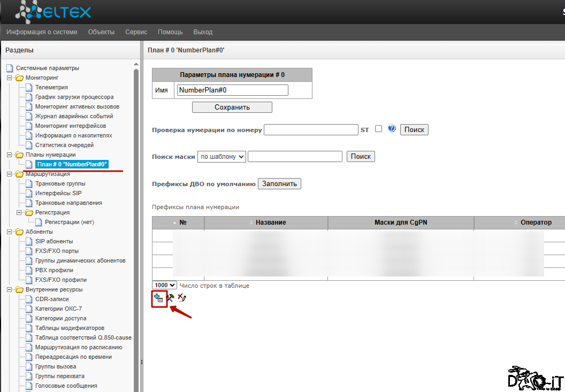This screenshot has width=565, height=392.
Task: Toggle the ST checkbox
Action: 378,129
